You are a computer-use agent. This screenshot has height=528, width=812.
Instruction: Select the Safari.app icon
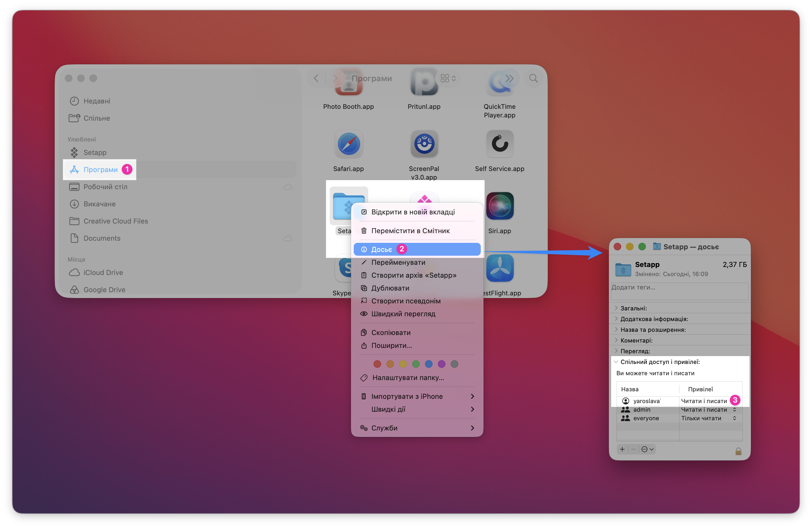coord(348,144)
